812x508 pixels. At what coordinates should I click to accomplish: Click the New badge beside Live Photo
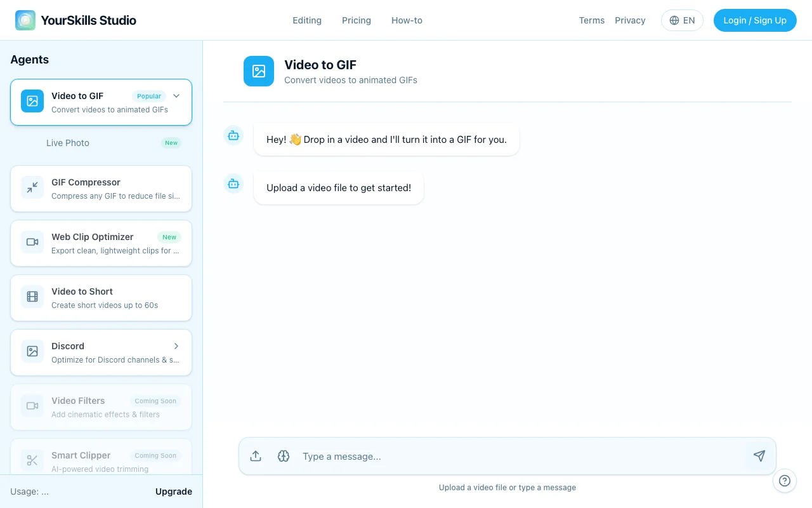[171, 143]
